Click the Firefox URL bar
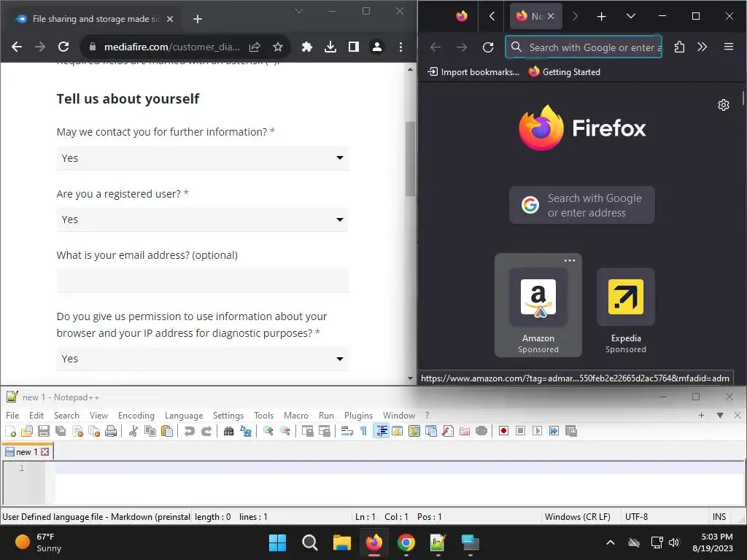 click(584, 47)
